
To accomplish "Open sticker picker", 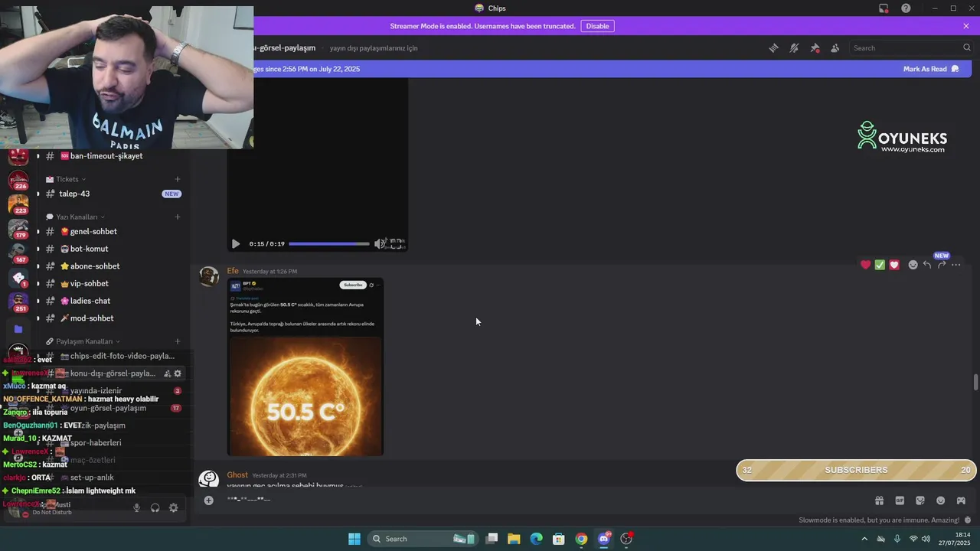I will (920, 500).
